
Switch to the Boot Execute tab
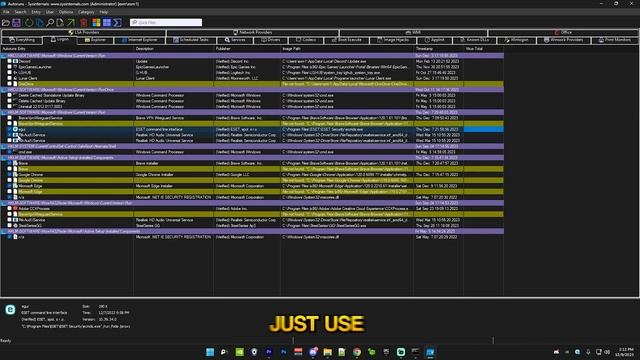pos(347,40)
